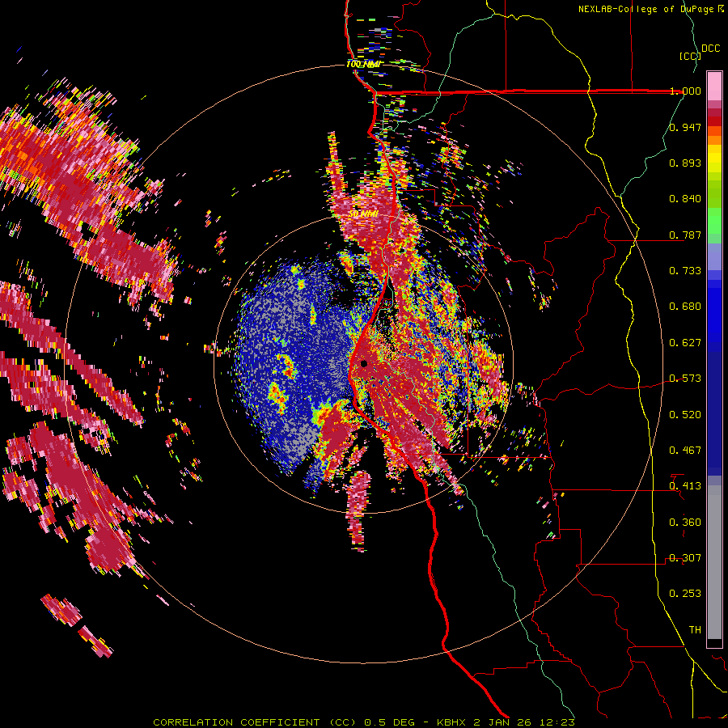Click the DCC label above the color bar
Image resolution: width=728 pixels, height=728 pixels.
click(710, 49)
